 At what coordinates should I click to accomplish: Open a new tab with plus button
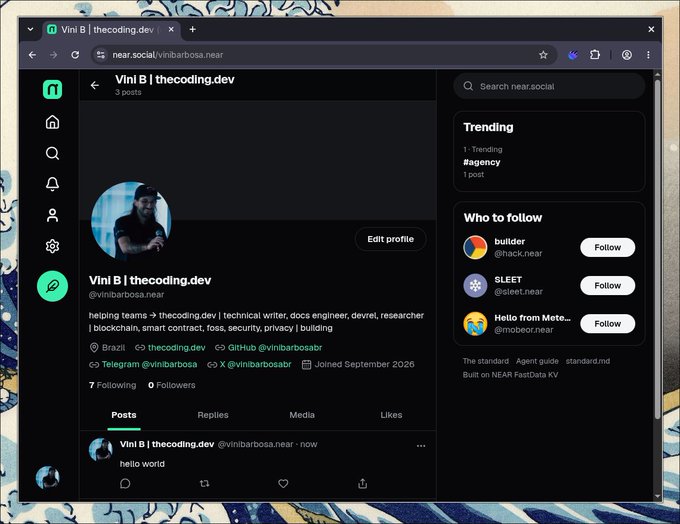(193, 29)
